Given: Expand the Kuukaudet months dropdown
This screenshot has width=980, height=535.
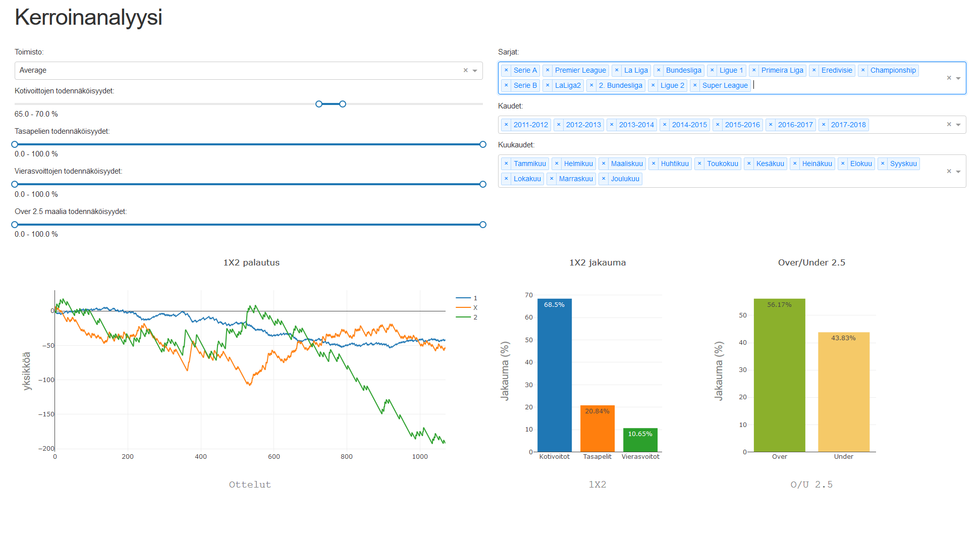Looking at the screenshot, I should point(958,172).
